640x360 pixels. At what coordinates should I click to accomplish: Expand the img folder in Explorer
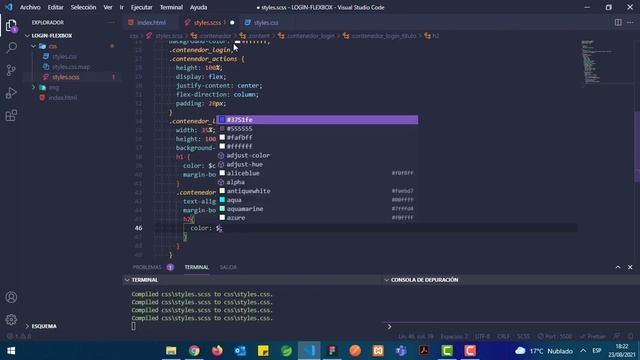tap(33, 87)
